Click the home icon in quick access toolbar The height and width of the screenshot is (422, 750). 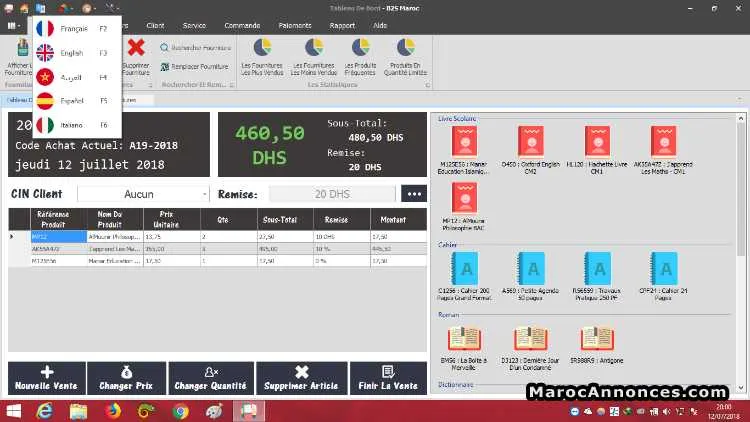coord(24,8)
